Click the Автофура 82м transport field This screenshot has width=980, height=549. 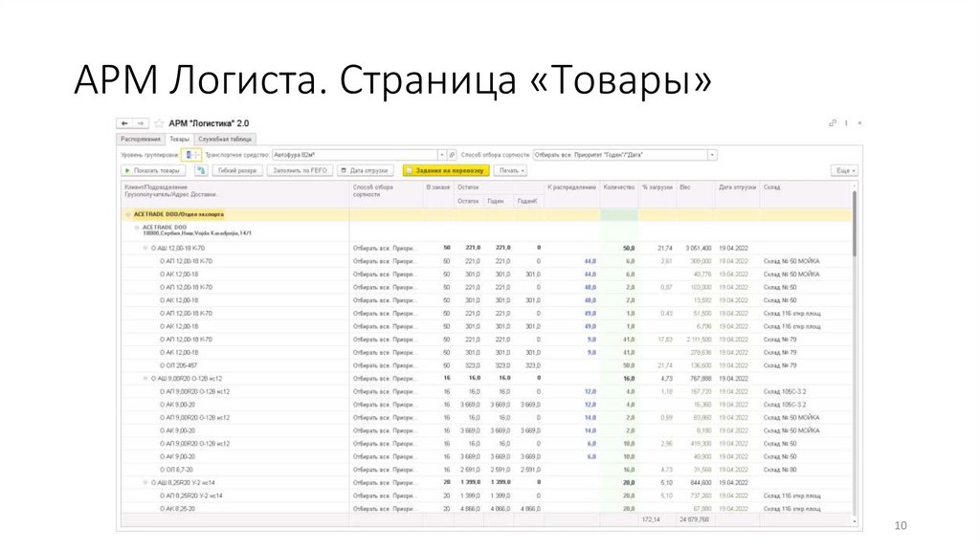[354, 155]
